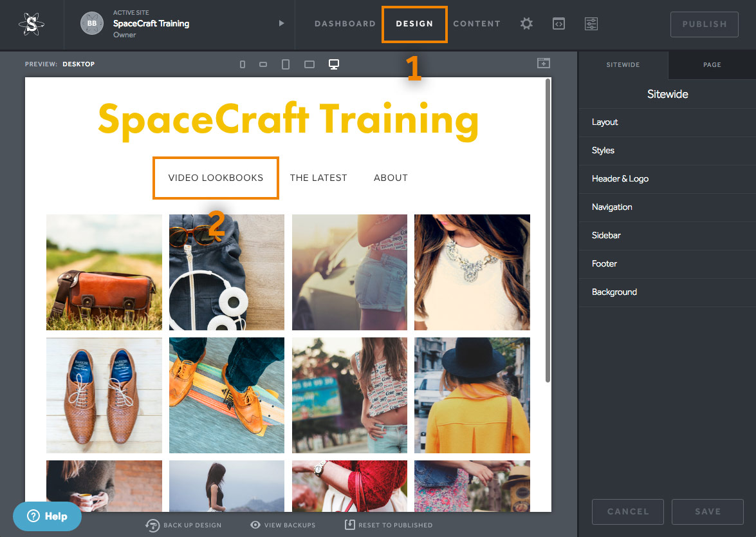Select the woman with necklace thumbnail
756x537 pixels.
[472, 272]
